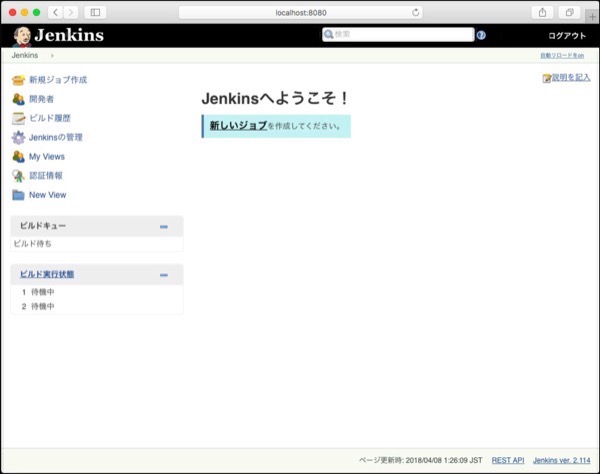The width and height of the screenshot is (600, 474).
Task: Click the localhost:8080 address bar
Action: pyautogui.click(x=301, y=13)
